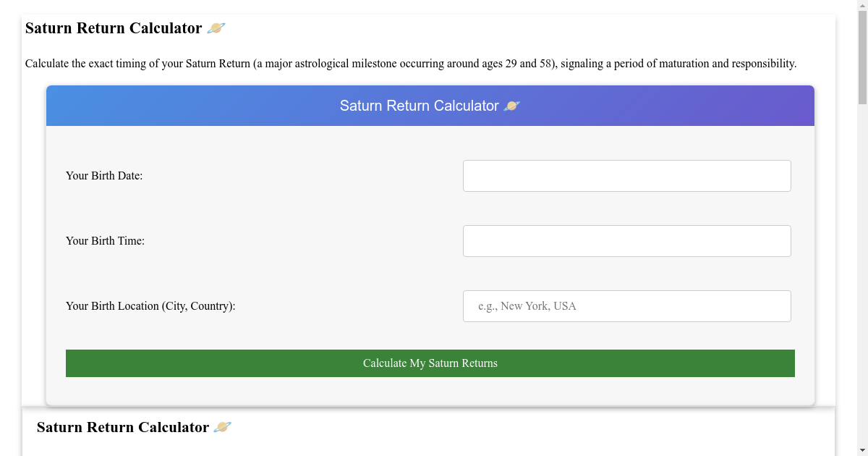The image size is (868, 456).
Task: Click the scrollbar track below the thumb
Action: coord(862,290)
